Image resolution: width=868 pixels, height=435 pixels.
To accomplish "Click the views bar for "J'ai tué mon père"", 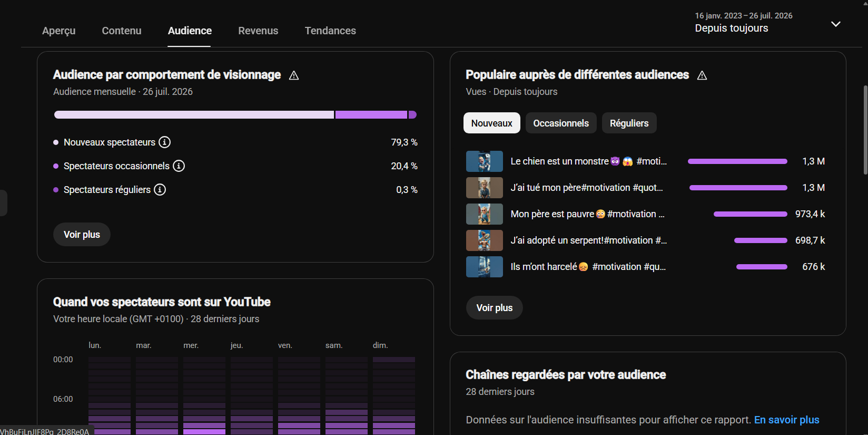I will coord(738,188).
